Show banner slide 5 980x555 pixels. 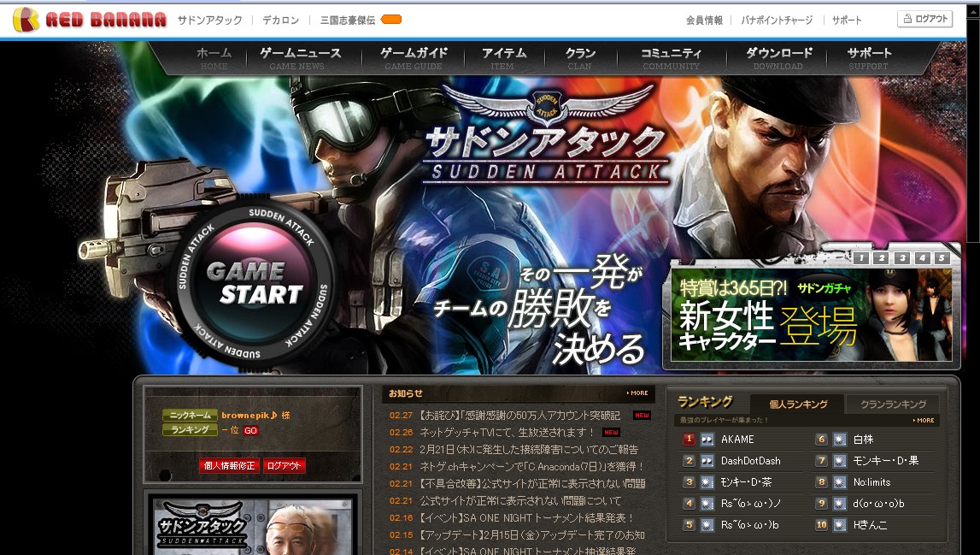click(x=942, y=257)
